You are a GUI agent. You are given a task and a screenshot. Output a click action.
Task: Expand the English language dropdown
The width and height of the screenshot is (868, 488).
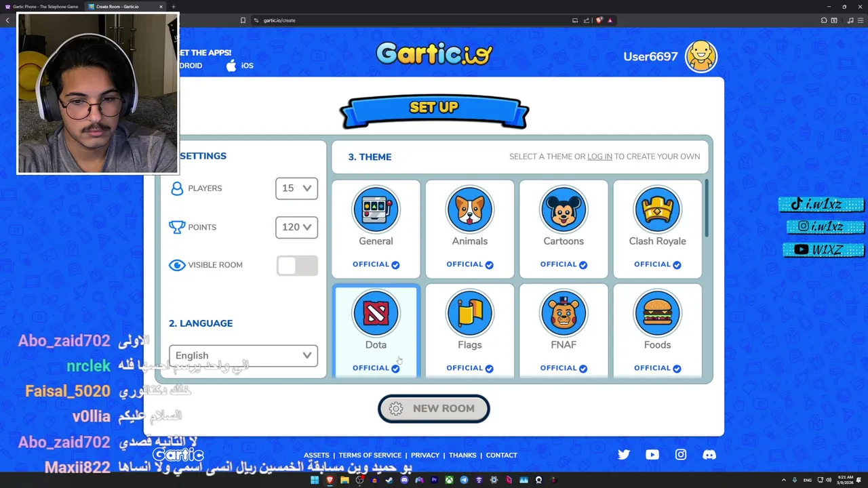click(243, 355)
